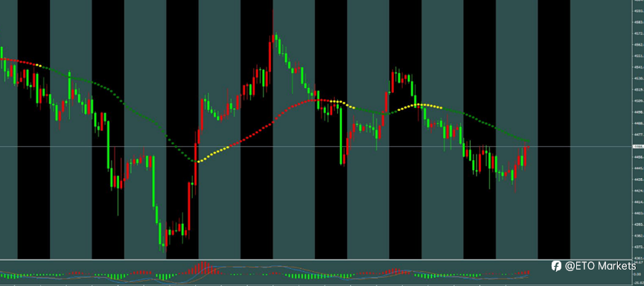The height and width of the screenshot is (286, 644).
Task: Click the highlighted current price tag on the axis
Action: click(x=638, y=146)
